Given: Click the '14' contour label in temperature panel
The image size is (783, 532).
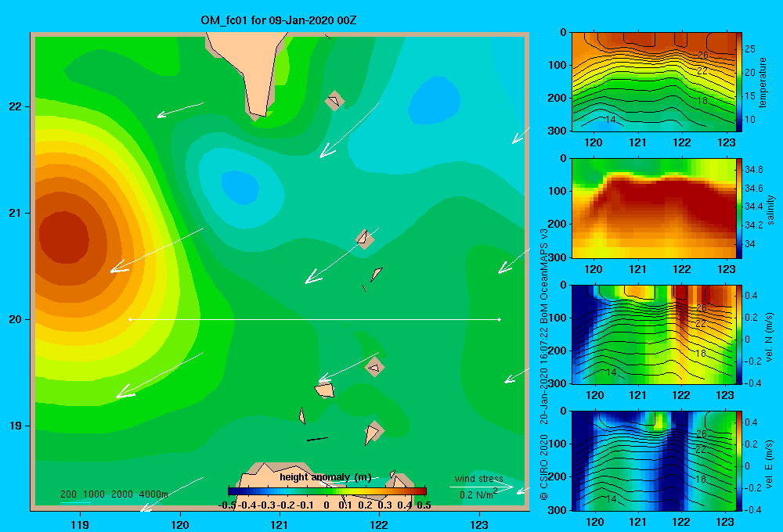Looking at the screenshot, I should tap(610, 120).
